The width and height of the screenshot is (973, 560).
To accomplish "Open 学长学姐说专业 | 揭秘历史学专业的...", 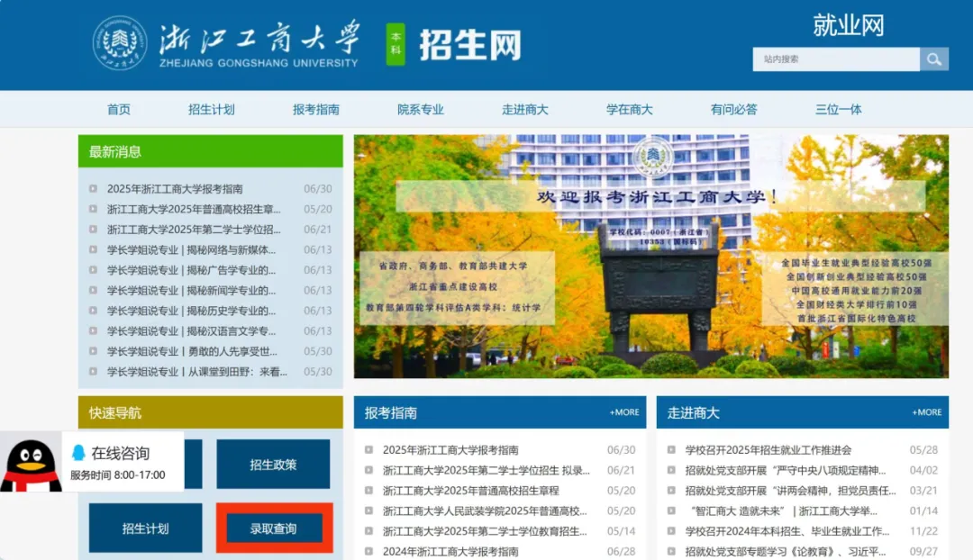I will tap(191, 311).
